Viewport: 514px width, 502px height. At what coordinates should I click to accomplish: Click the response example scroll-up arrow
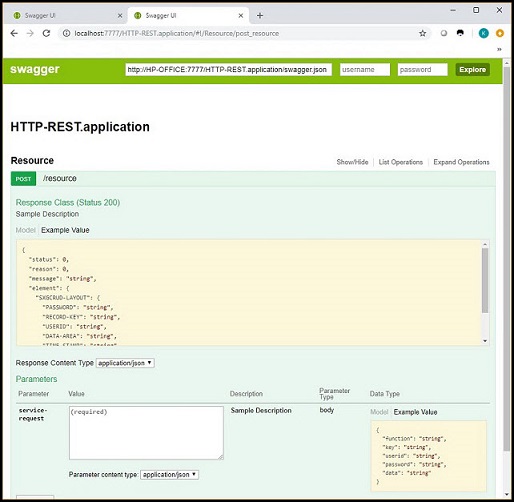point(485,244)
